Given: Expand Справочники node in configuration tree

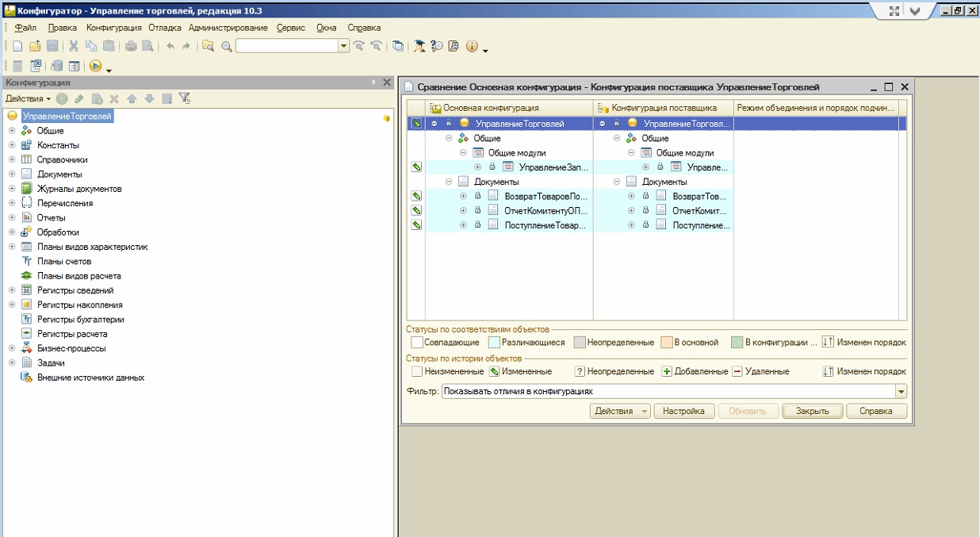Looking at the screenshot, I should pyautogui.click(x=12, y=159).
